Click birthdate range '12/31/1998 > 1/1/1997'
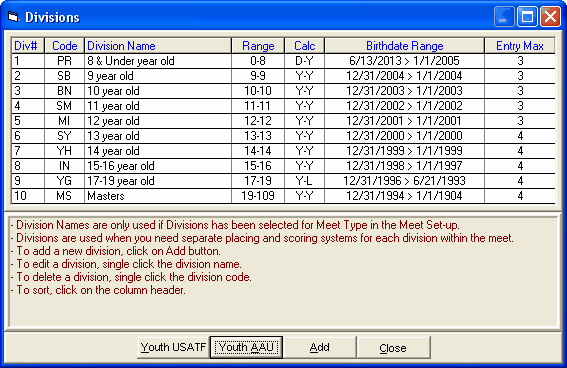 tap(404, 166)
